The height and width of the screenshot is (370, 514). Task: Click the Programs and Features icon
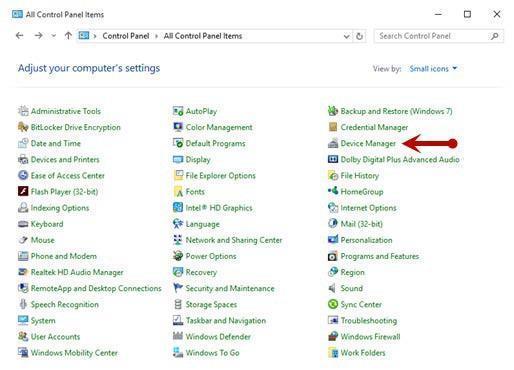point(333,256)
